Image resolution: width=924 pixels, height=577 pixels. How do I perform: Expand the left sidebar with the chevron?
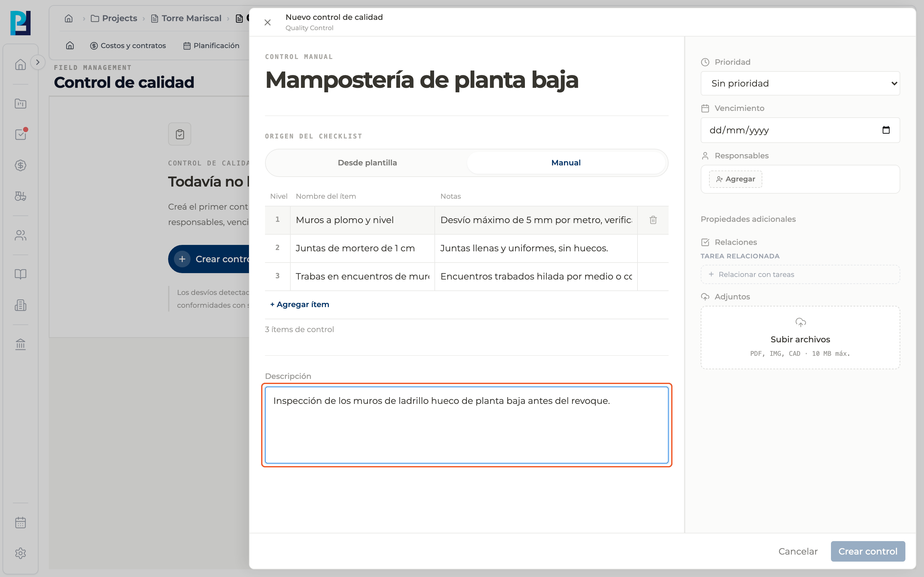click(x=38, y=62)
